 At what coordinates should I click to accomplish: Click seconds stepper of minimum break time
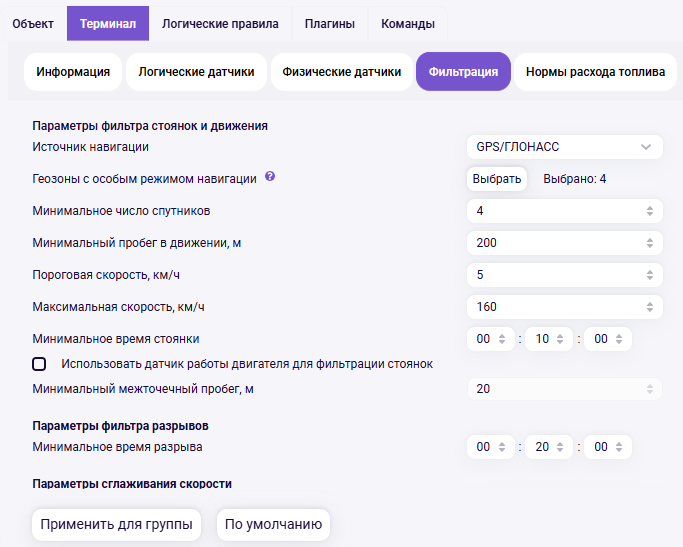(619, 447)
